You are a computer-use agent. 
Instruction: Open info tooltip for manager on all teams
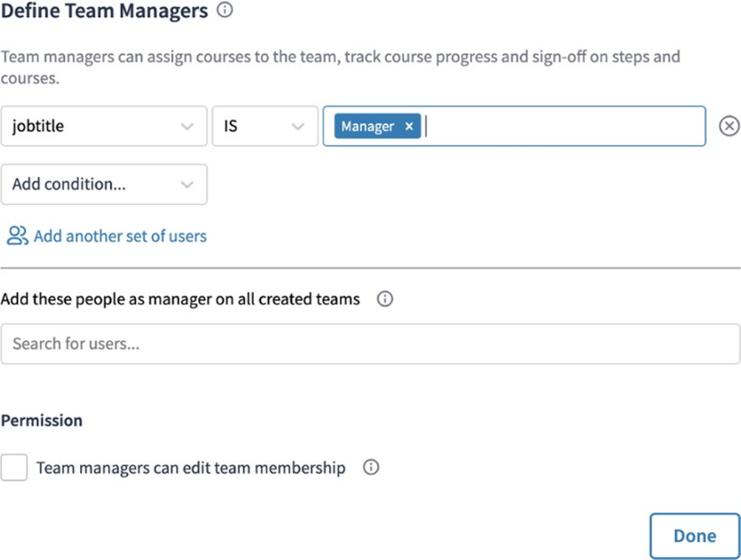pos(384,299)
